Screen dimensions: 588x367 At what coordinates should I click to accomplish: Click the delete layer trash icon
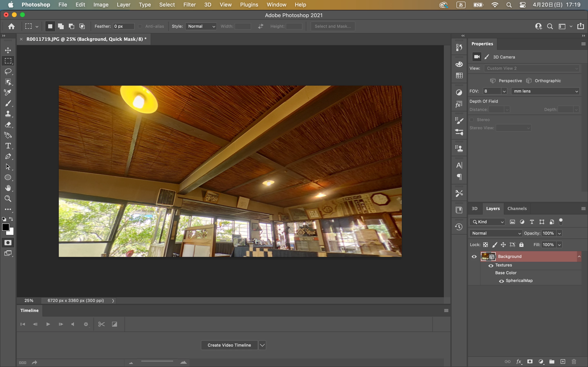pos(574,361)
